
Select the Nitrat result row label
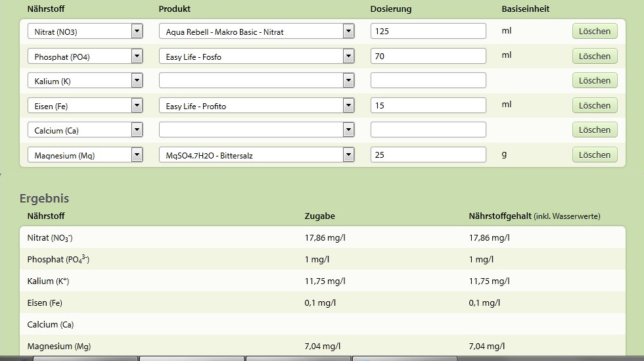[x=50, y=238]
